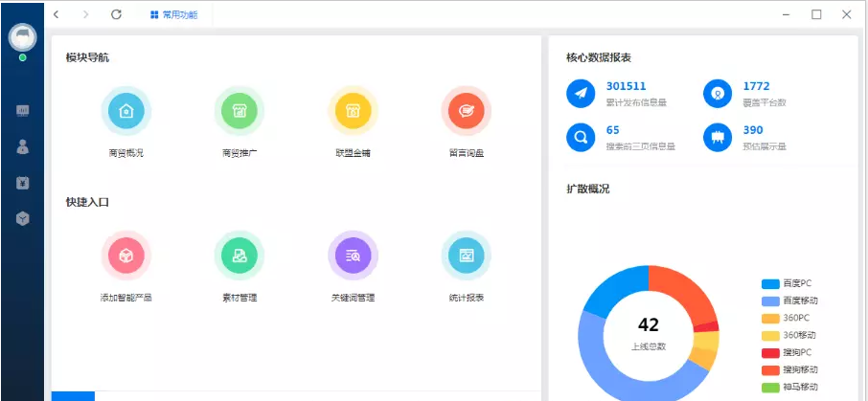The image size is (868, 401).
Task: Open the 关键词管理 purple search icon
Action: (x=353, y=256)
